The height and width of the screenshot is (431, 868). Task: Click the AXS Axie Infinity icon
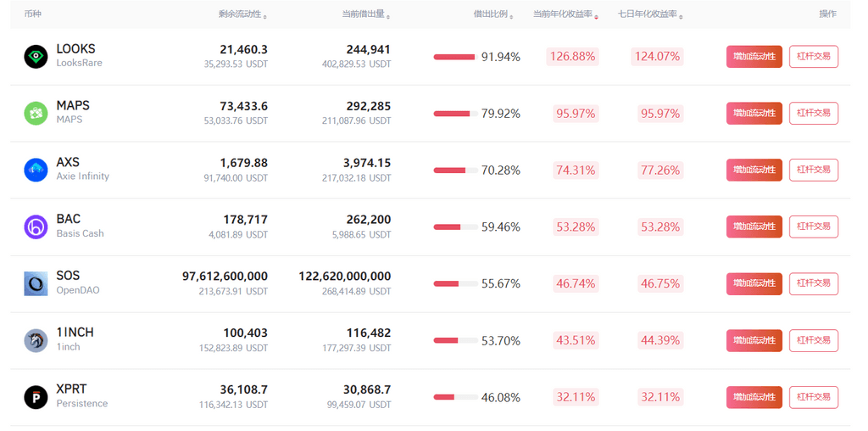click(x=36, y=170)
